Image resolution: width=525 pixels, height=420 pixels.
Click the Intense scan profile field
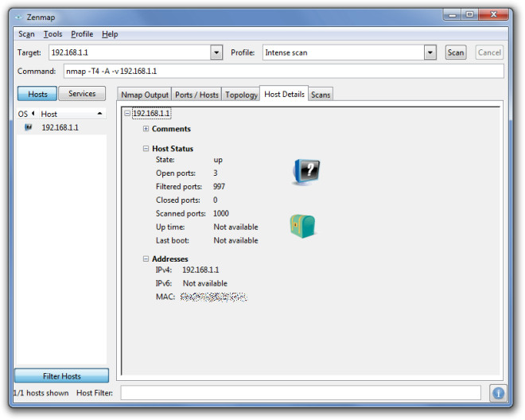click(344, 52)
